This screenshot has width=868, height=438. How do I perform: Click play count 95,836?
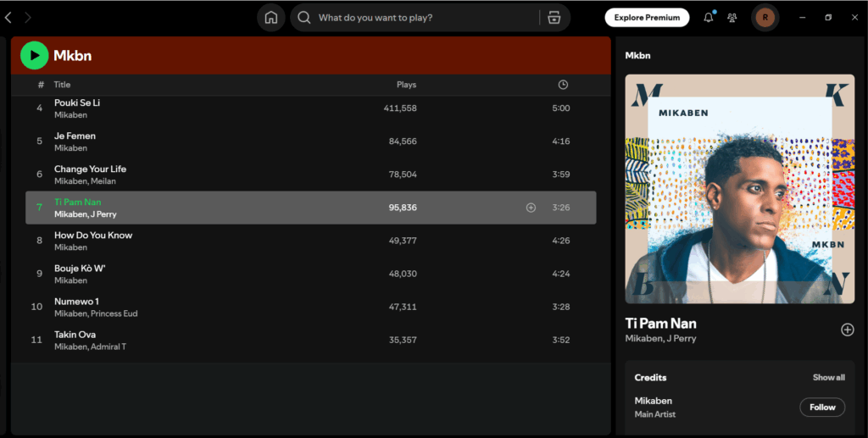point(403,208)
